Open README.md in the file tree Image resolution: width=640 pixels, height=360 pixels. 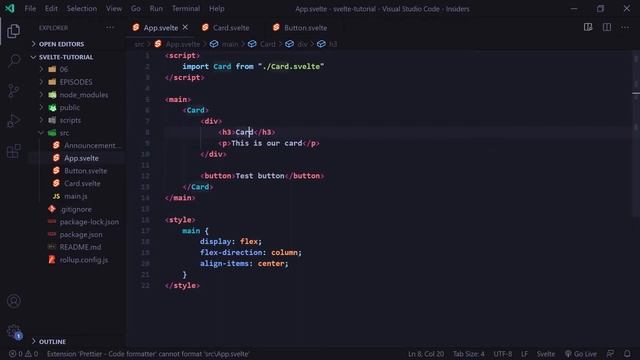point(80,247)
